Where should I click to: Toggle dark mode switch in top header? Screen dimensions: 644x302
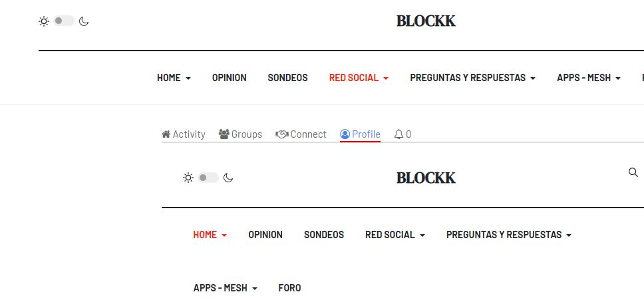point(64,21)
